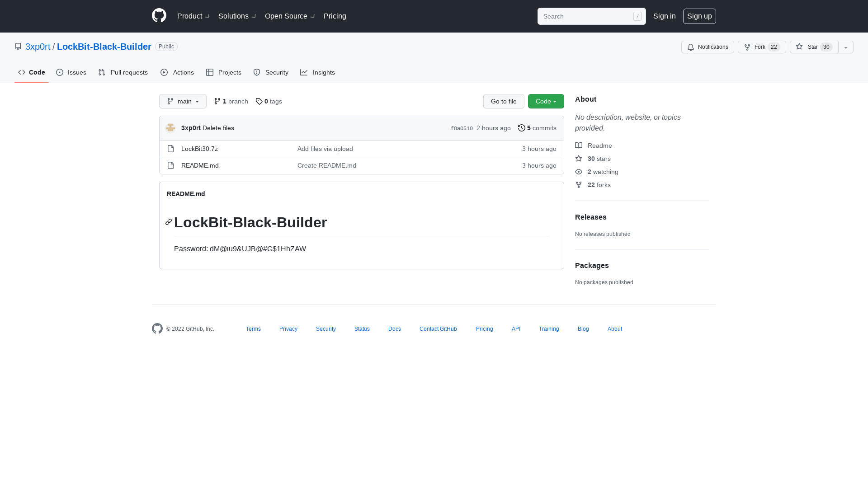This screenshot has width=868, height=488.
Task: Open the main branch selector
Action: [x=183, y=101]
